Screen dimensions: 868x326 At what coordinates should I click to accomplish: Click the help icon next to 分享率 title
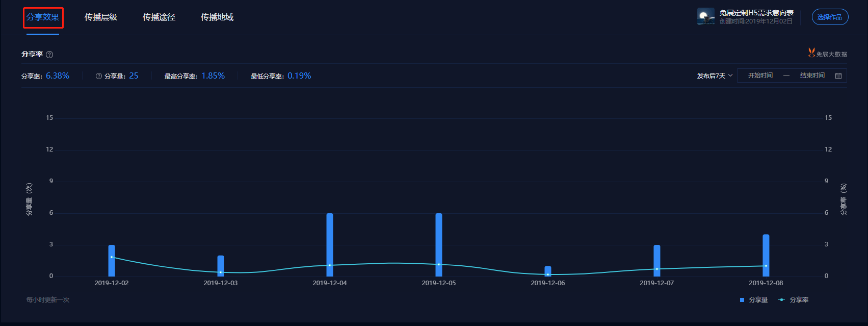tap(49, 55)
